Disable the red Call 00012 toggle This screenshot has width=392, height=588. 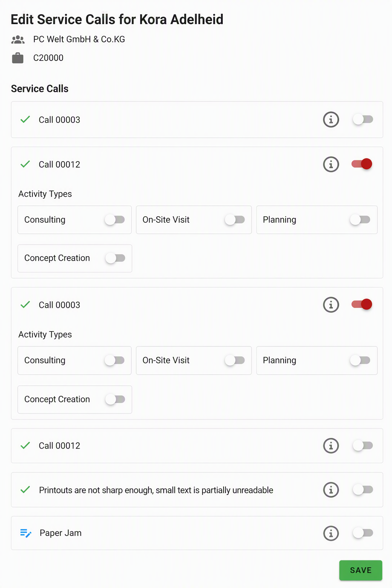pyautogui.click(x=362, y=164)
